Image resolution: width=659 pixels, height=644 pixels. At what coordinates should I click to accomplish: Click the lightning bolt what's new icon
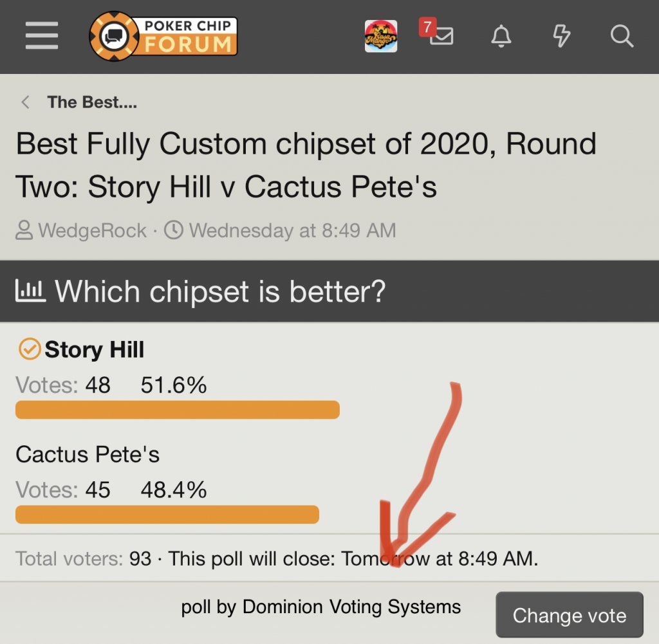pyautogui.click(x=562, y=36)
